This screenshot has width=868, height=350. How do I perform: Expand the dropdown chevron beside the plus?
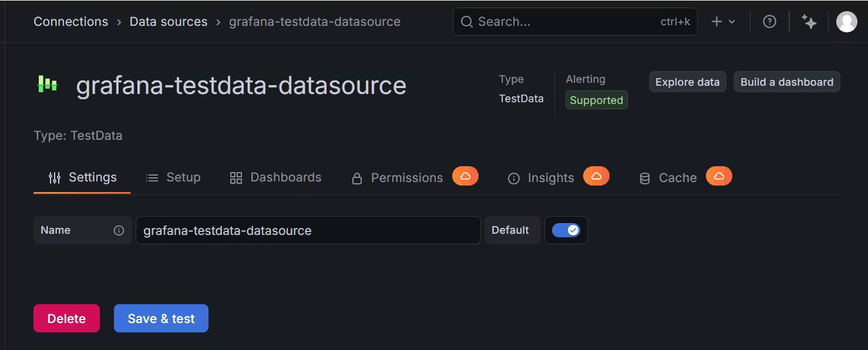coord(732,22)
